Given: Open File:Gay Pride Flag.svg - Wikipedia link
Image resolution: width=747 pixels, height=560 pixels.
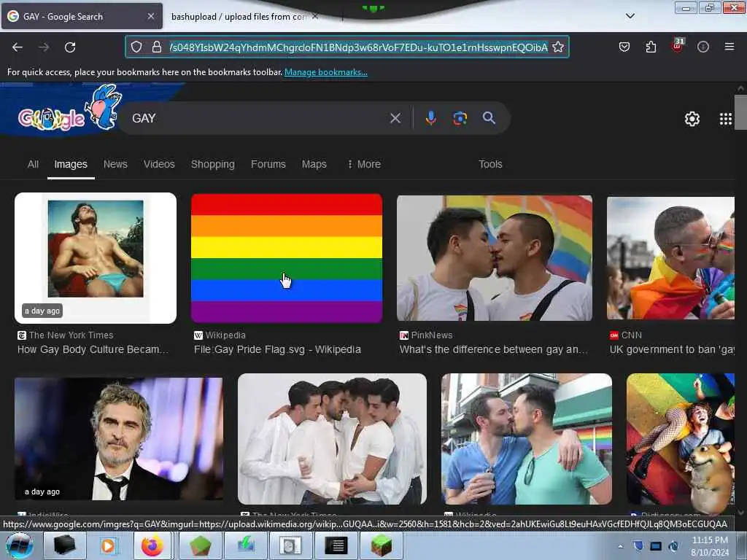Looking at the screenshot, I should [277, 349].
